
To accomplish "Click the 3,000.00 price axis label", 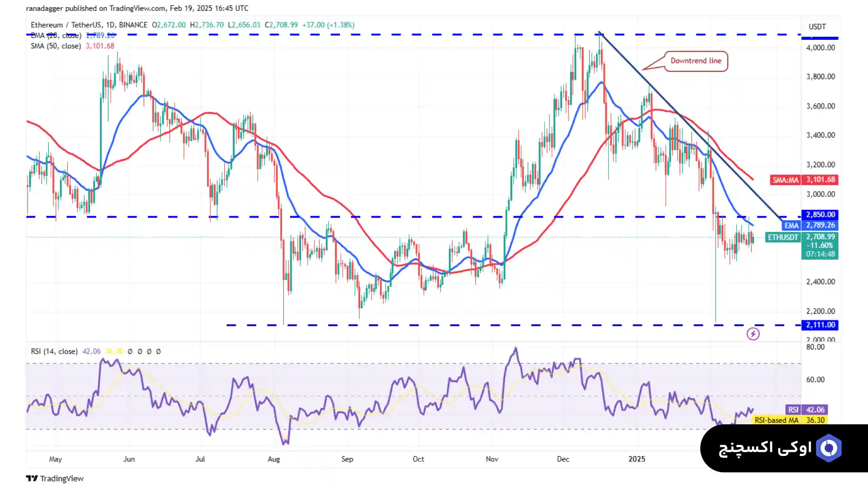I will 821,194.
